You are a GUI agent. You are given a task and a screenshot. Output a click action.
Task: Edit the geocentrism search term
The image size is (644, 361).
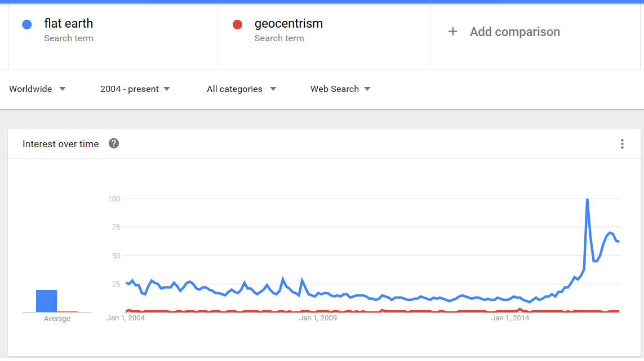(288, 24)
